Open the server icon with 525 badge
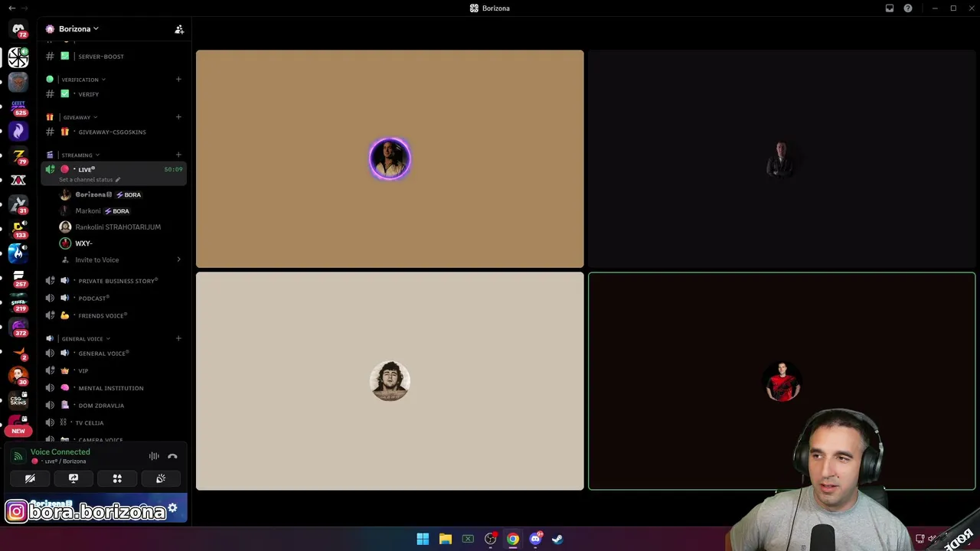The image size is (980, 551). (x=18, y=106)
